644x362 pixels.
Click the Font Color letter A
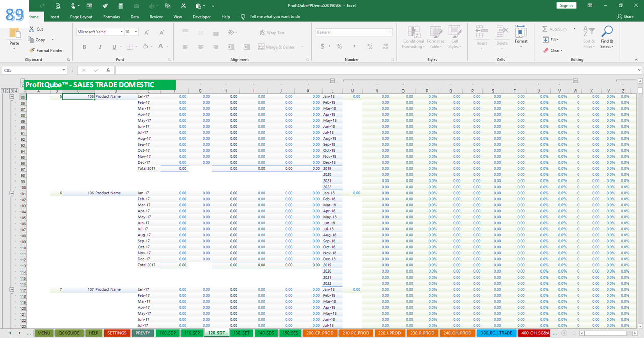(160, 47)
